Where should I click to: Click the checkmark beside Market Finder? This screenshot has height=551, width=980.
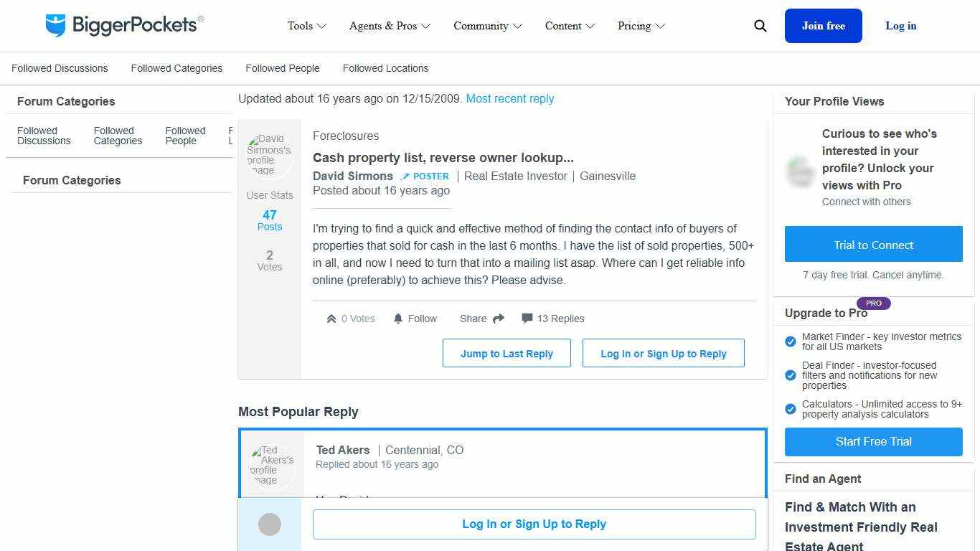point(790,342)
